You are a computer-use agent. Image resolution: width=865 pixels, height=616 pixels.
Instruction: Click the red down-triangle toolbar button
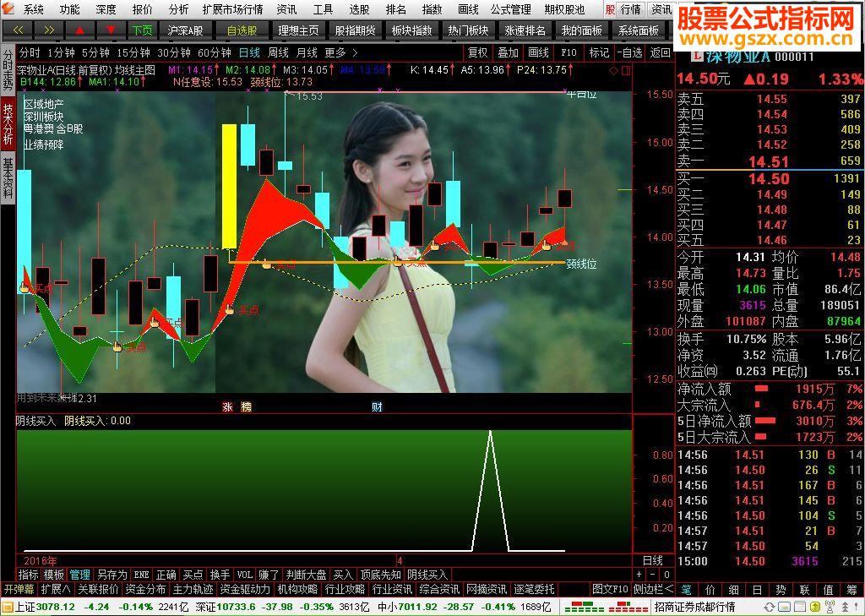tap(111, 30)
